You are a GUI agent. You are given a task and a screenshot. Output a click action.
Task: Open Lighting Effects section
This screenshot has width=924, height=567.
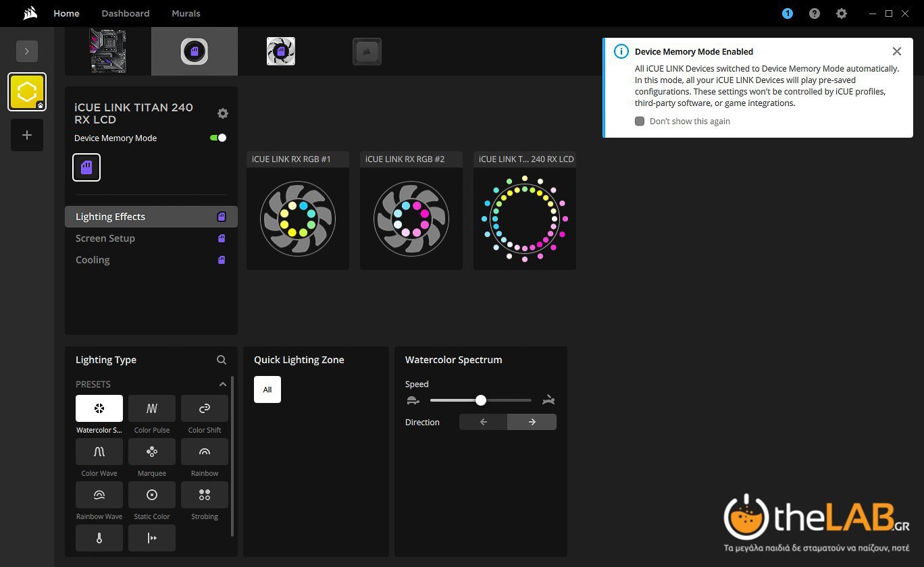151,217
